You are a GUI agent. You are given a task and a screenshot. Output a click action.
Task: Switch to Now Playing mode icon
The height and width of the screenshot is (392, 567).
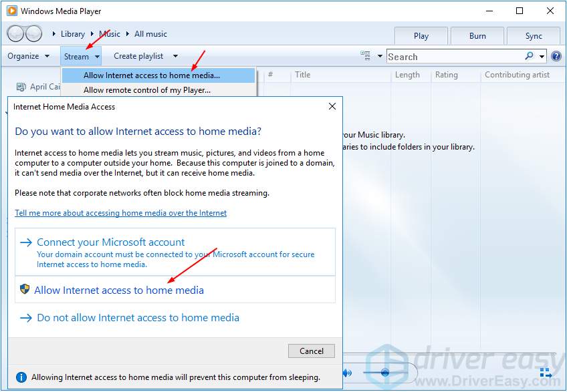coord(546,373)
